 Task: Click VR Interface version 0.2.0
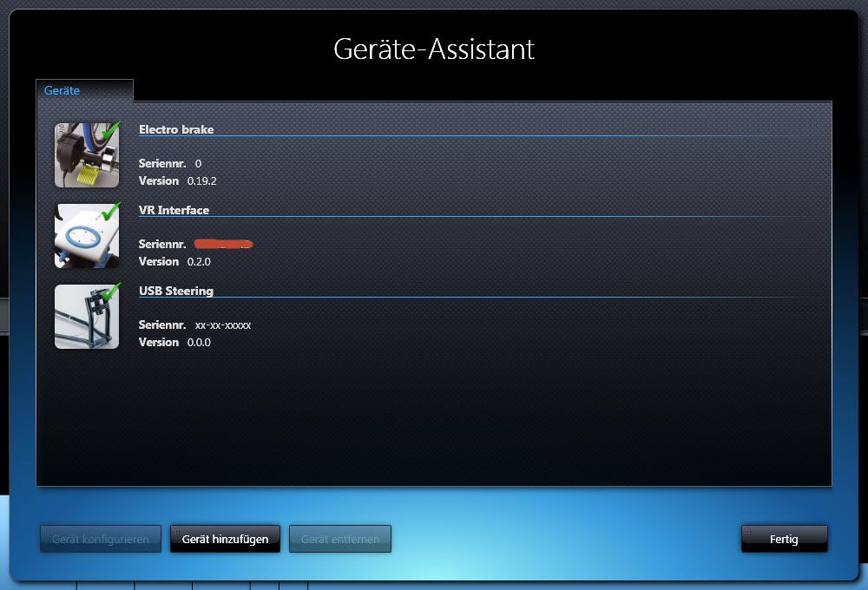coord(199,261)
